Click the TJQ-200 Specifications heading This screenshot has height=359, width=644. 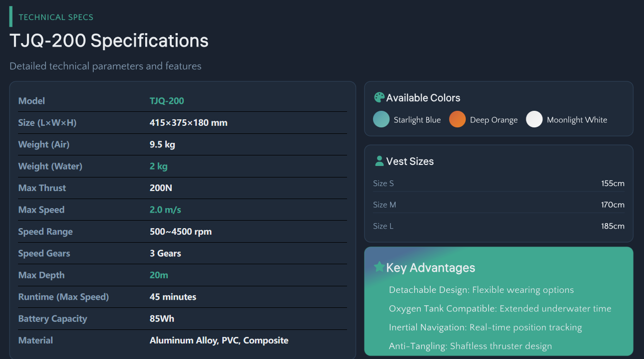(x=109, y=41)
